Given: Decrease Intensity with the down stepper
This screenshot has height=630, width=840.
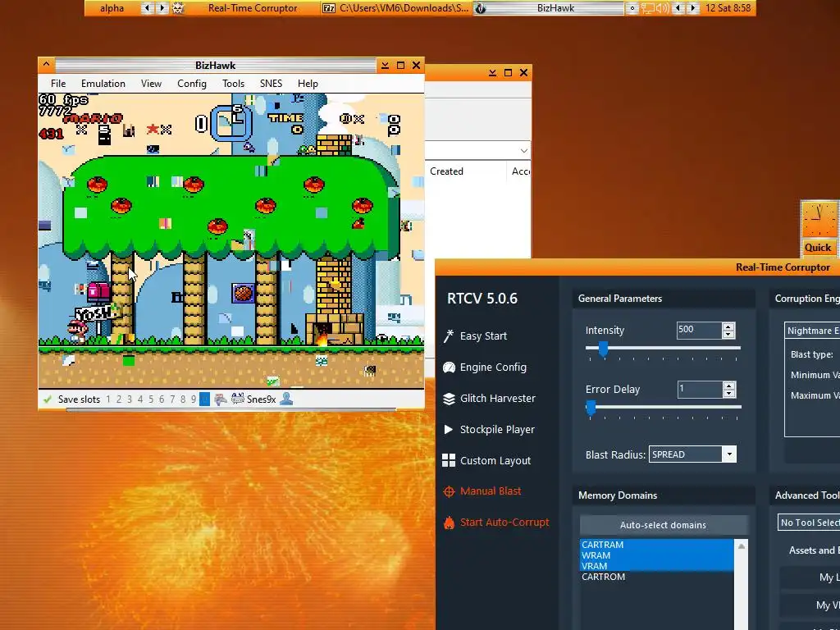Looking at the screenshot, I should (x=728, y=335).
